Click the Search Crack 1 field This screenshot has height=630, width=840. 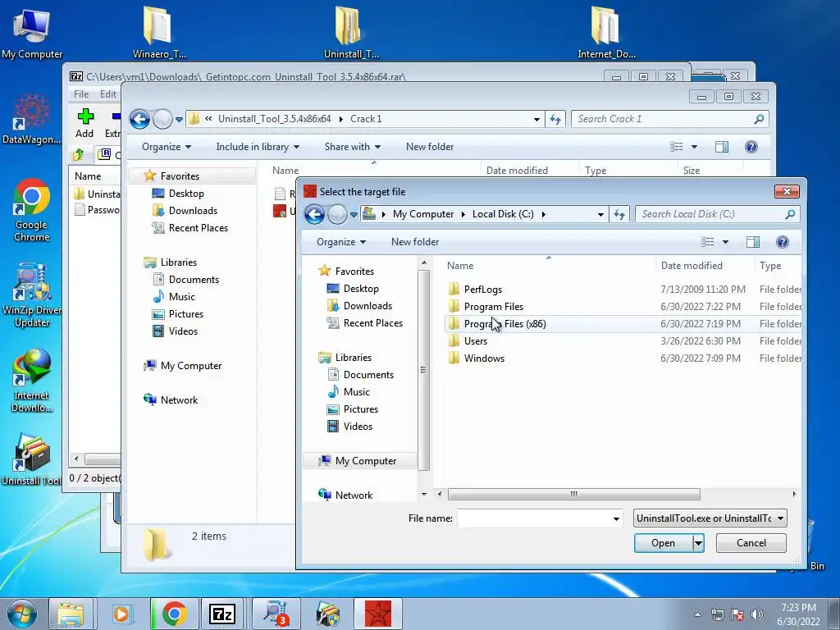669,119
